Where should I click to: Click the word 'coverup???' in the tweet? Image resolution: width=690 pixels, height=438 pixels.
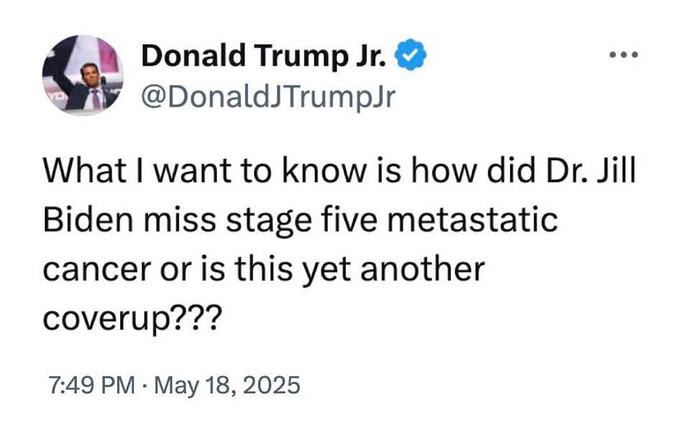131,318
